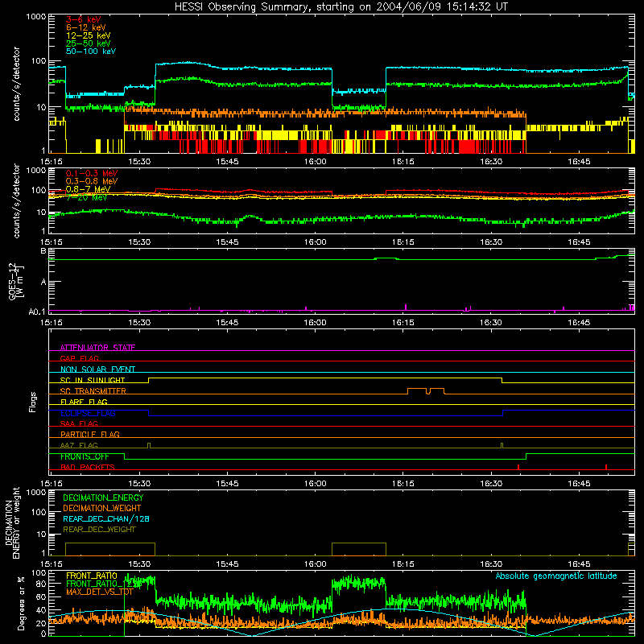Screen dimensions: 644x644
Task: Click the Degrees or % axis title
Action: 21,603
